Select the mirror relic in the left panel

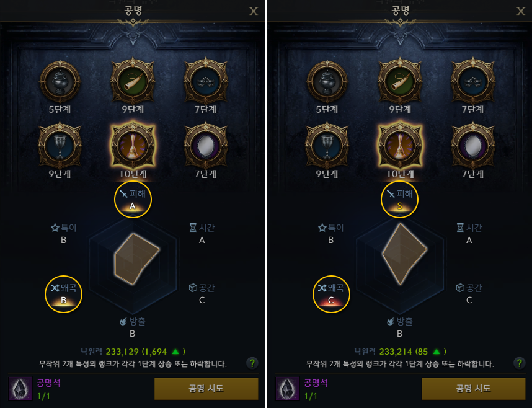[206, 146]
